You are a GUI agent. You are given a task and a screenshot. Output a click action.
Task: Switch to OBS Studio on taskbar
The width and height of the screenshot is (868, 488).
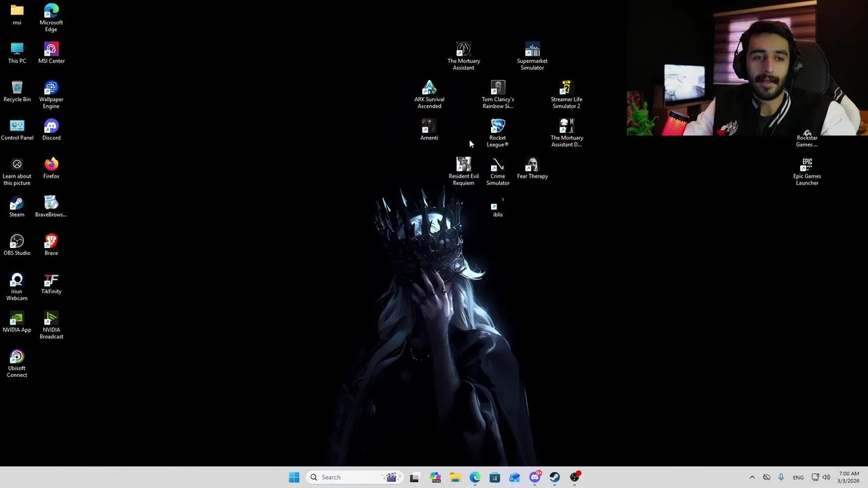click(575, 477)
